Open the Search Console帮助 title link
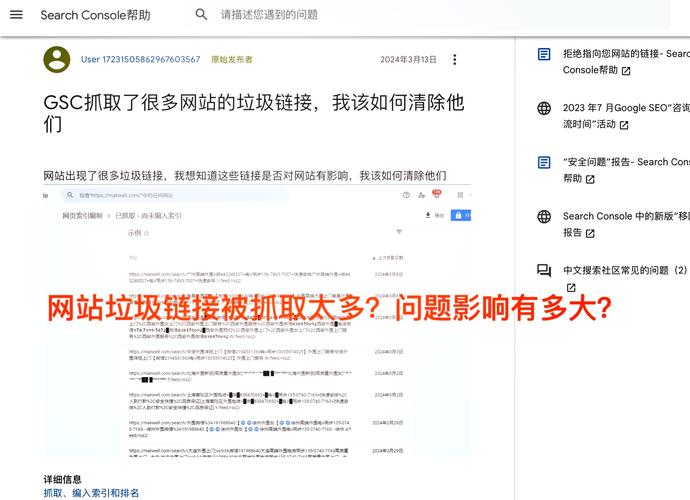Image resolution: width=690 pixels, height=500 pixels. point(95,15)
